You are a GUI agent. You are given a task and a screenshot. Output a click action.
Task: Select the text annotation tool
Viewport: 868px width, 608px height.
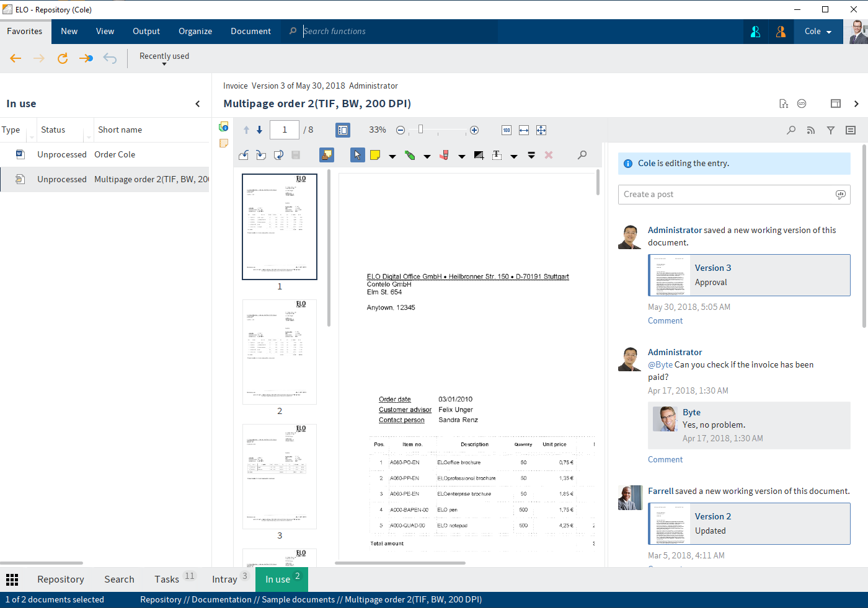[497, 155]
